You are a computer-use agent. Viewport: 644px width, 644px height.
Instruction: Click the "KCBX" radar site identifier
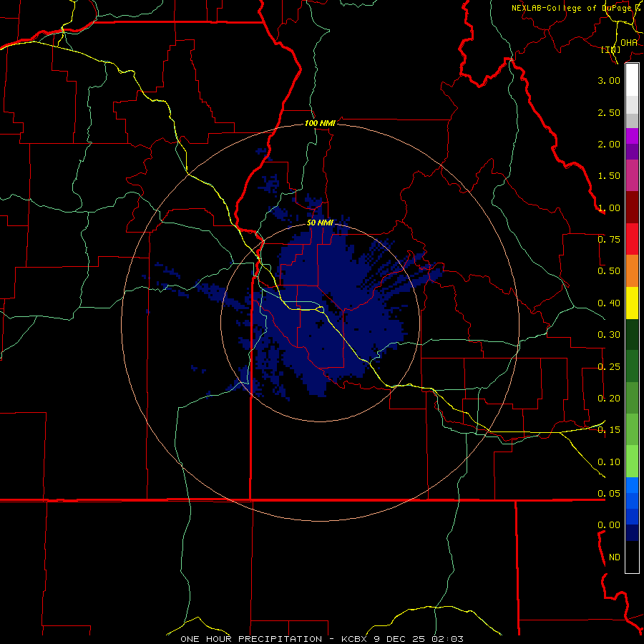tap(353, 639)
